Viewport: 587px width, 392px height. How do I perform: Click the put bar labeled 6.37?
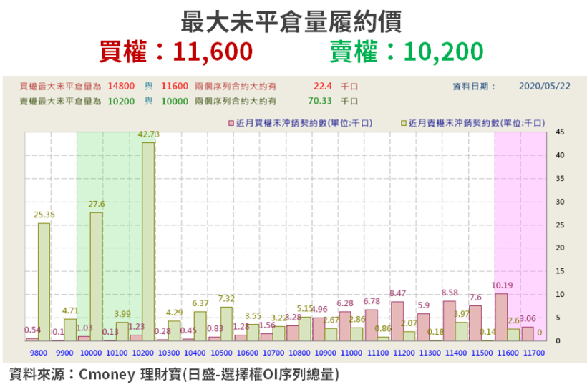click(x=200, y=326)
